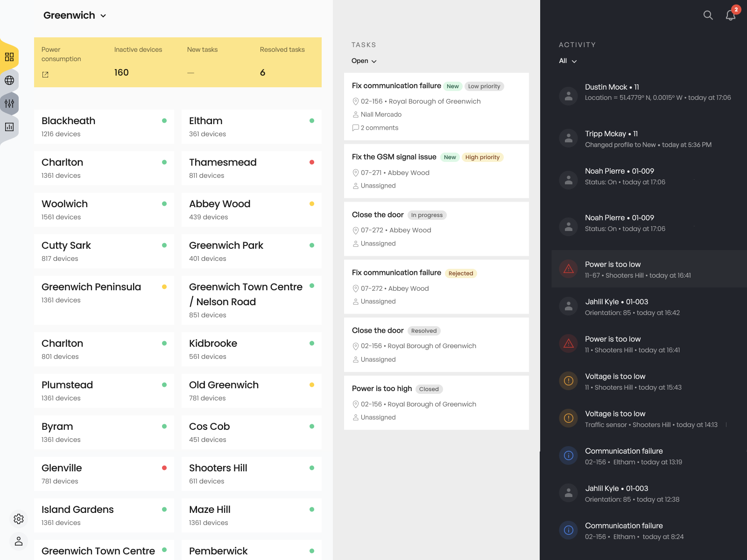Viewport: 747px width, 560px height.
Task: Click the comments icon on Fix communication failure
Action: point(356,127)
